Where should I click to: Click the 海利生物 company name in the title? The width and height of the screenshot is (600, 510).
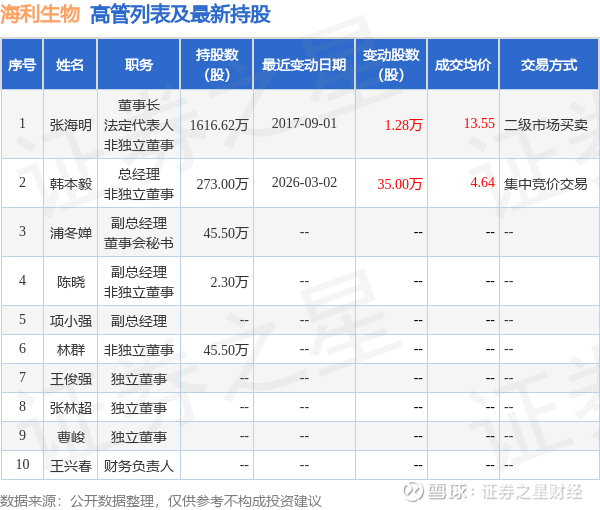pos(40,15)
